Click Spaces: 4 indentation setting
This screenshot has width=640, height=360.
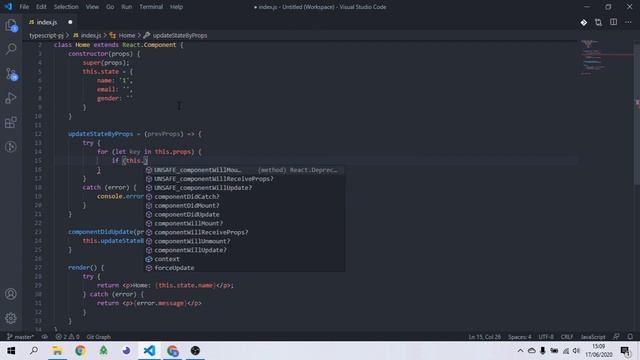click(x=520, y=337)
